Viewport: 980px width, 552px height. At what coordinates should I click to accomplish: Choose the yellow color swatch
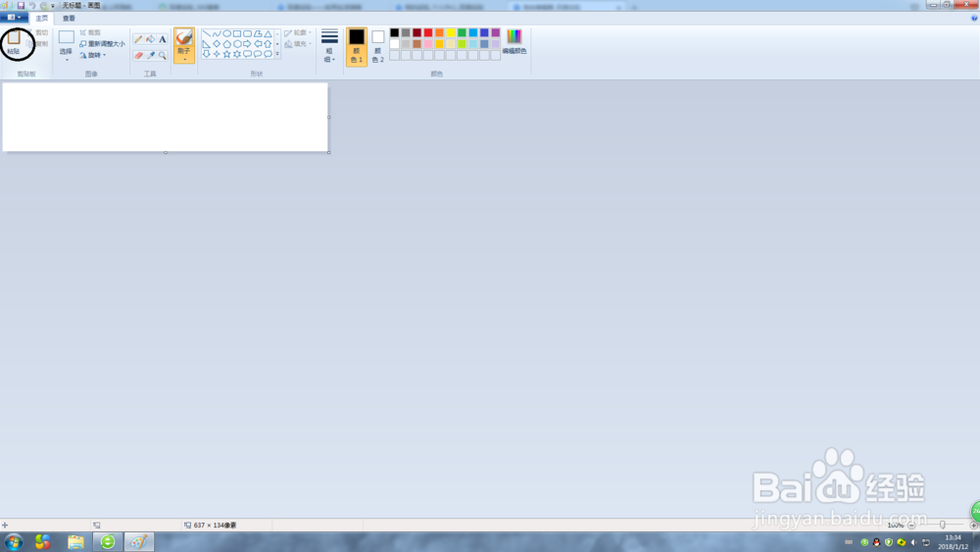[451, 32]
